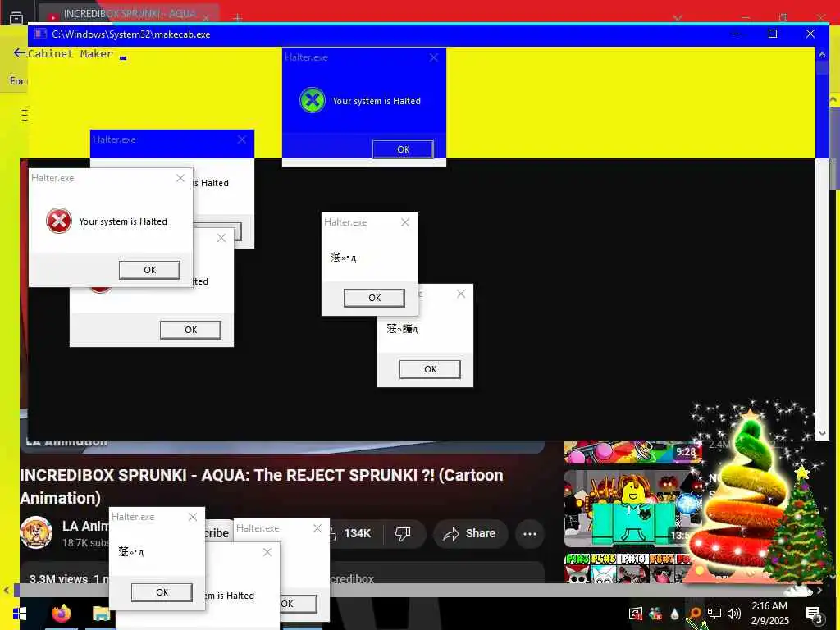840x630 pixels.
Task: Dislike the video with thumbs-down
Action: [403, 533]
